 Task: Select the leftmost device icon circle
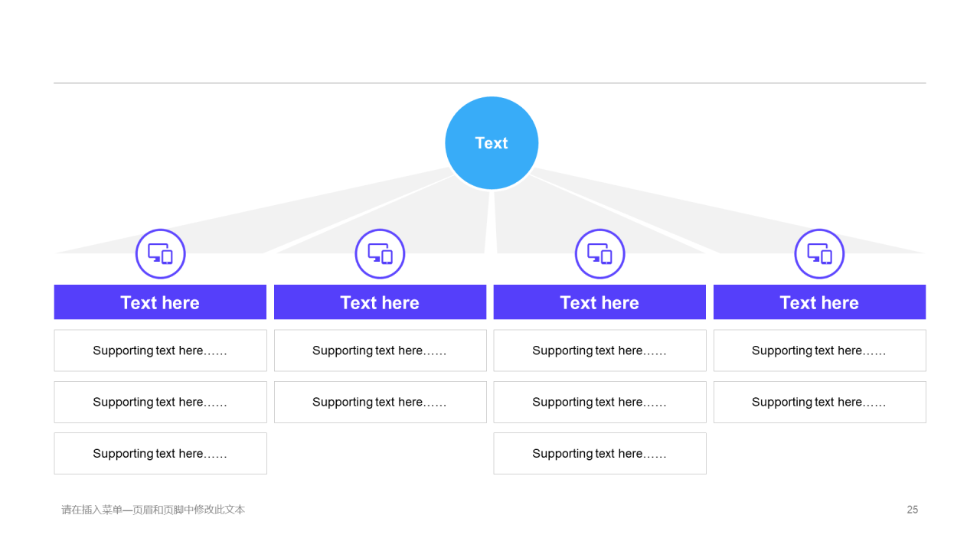[x=161, y=254]
